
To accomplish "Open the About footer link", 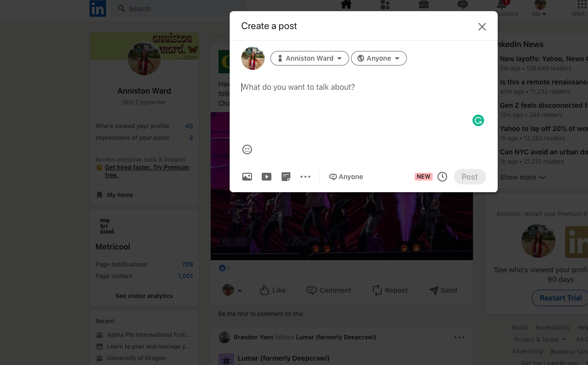I will pyautogui.click(x=519, y=328).
